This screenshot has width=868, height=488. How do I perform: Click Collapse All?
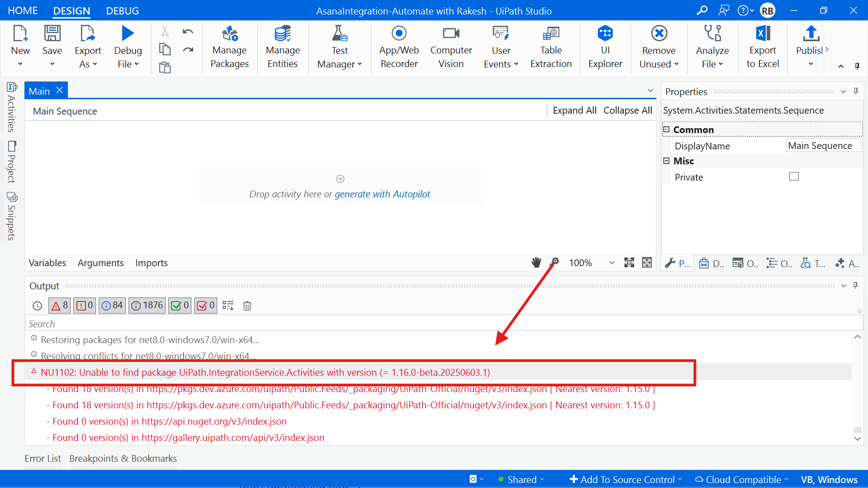(x=627, y=110)
